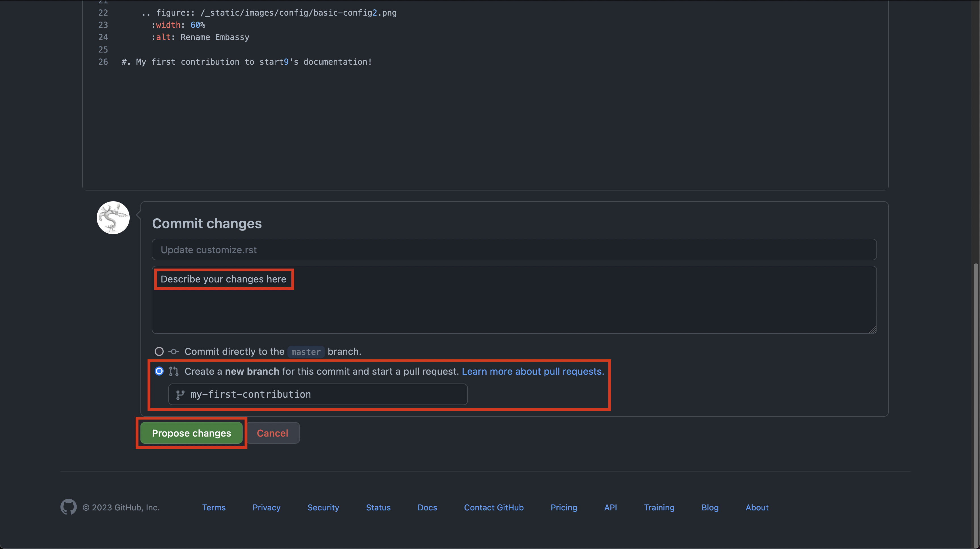Click the user avatar beside Commit changes
The width and height of the screenshot is (980, 549).
(113, 218)
